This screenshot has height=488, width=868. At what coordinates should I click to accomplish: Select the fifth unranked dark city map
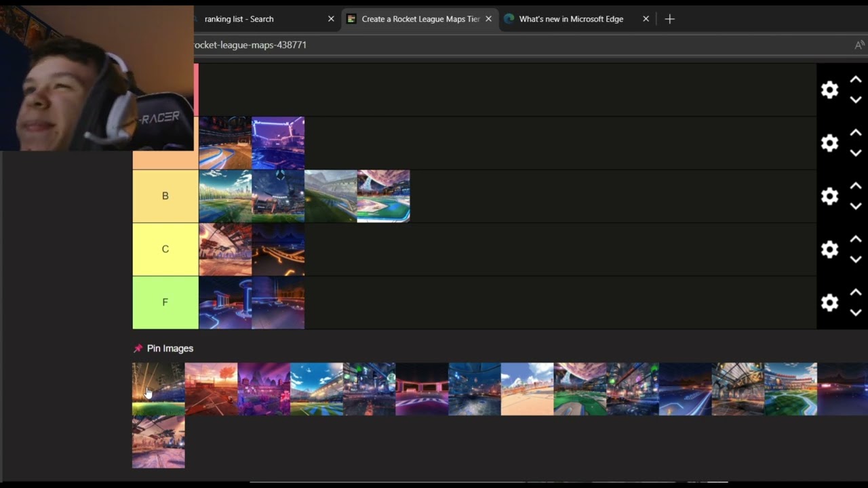point(370,389)
